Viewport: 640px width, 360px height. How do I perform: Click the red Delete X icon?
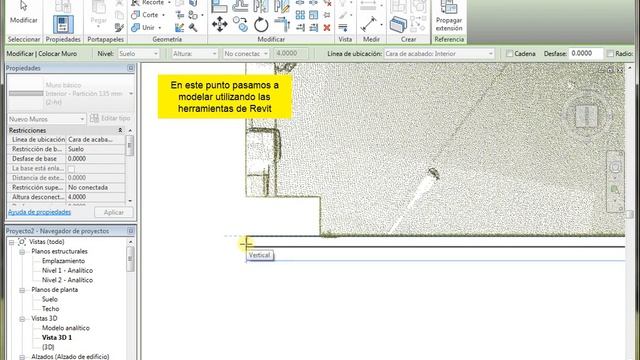pos(327,27)
